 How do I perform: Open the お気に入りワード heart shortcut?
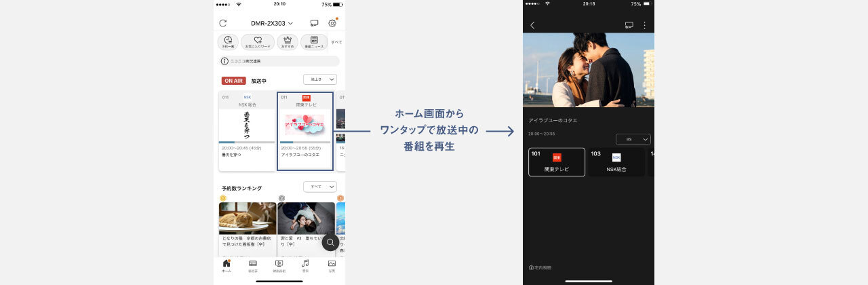(x=258, y=42)
